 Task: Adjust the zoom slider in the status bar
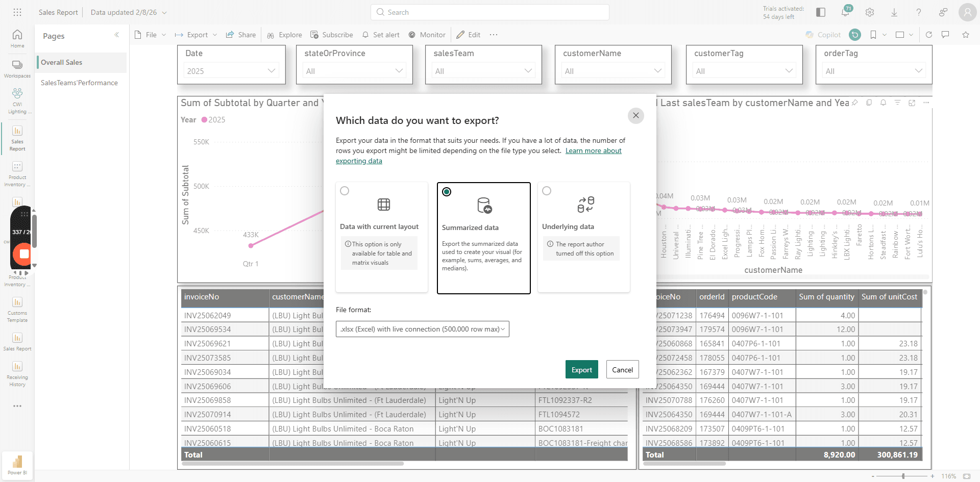click(x=903, y=476)
